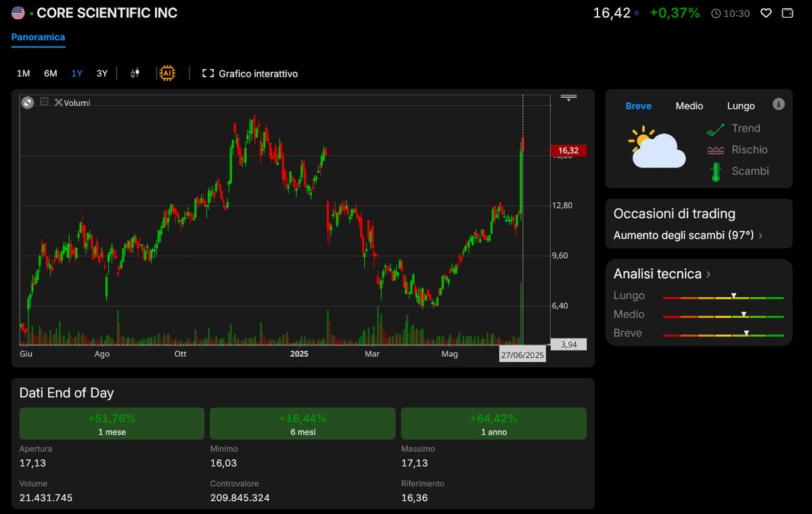Image resolution: width=812 pixels, height=514 pixels.
Task: Open the wallet icon in the header
Action: 787,13
